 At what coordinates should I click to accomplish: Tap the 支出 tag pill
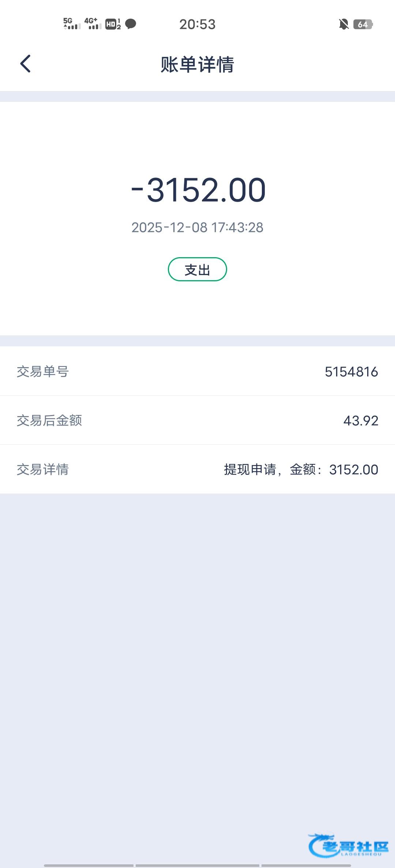(197, 270)
